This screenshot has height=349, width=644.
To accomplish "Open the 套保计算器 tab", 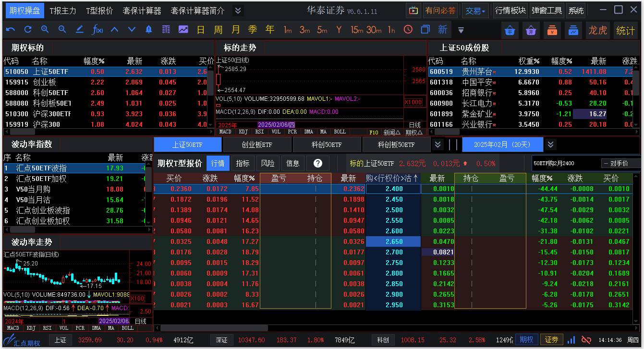I will pyautogui.click(x=142, y=11).
